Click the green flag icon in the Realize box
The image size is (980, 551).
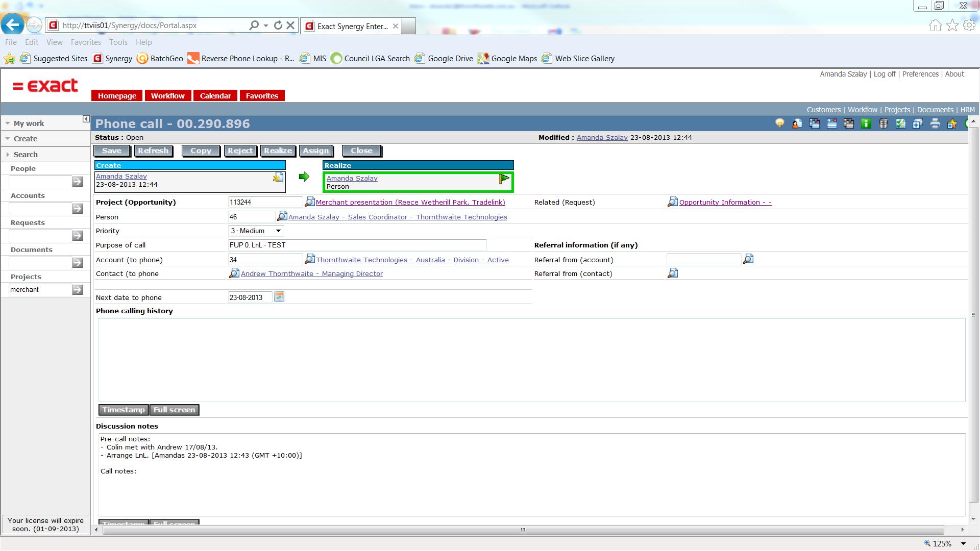pos(504,179)
